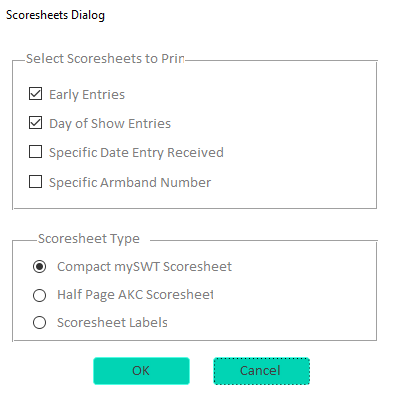Click the Compact mySWT Scoresheet label text

(x=144, y=267)
